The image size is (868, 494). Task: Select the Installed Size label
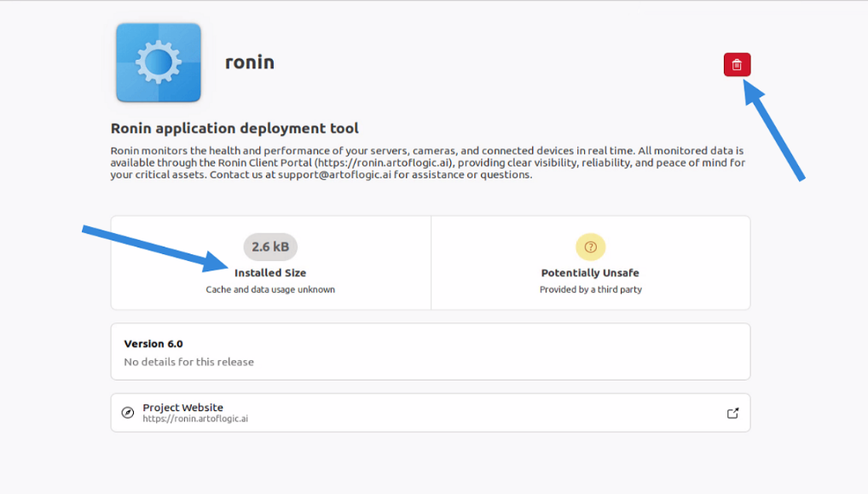(x=270, y=273)
